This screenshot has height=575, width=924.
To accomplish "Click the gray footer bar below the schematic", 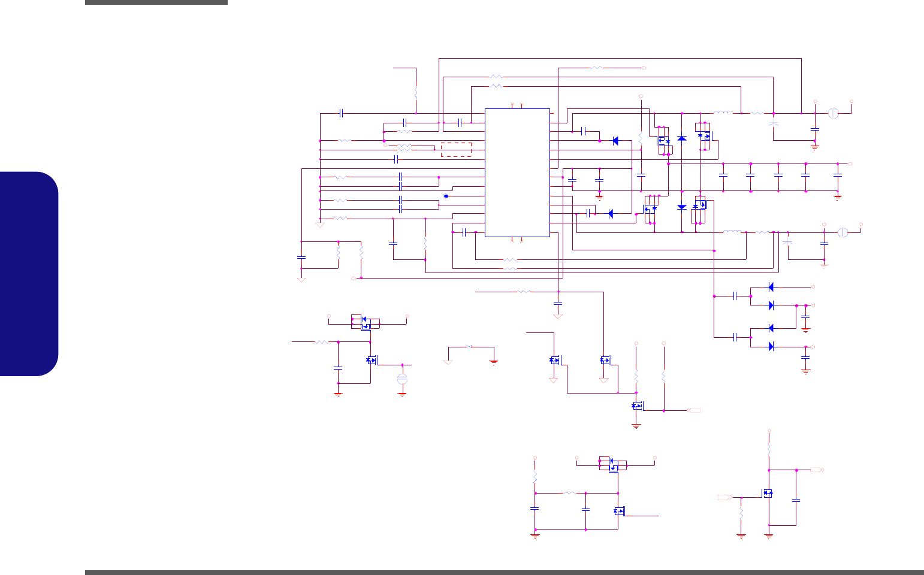I will [505, 573].
